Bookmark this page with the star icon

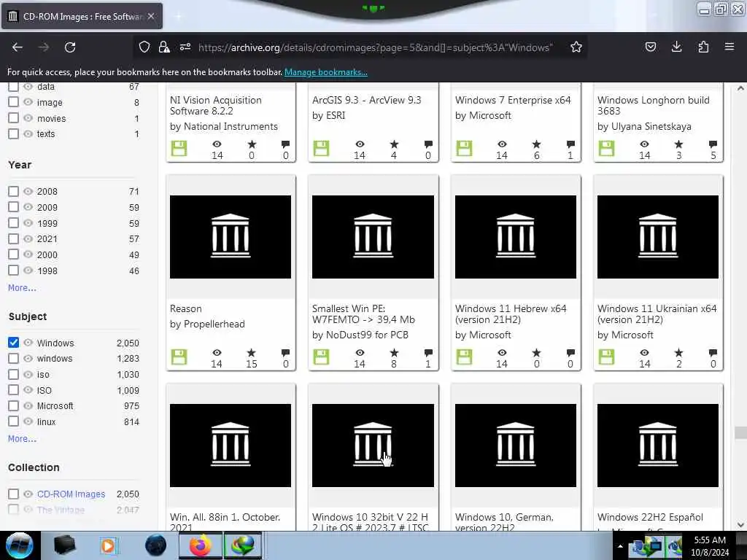(576, 47)
